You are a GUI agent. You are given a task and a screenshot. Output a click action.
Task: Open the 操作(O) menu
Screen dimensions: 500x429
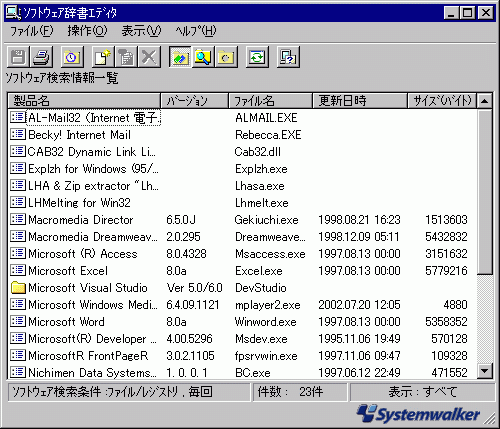87,31
